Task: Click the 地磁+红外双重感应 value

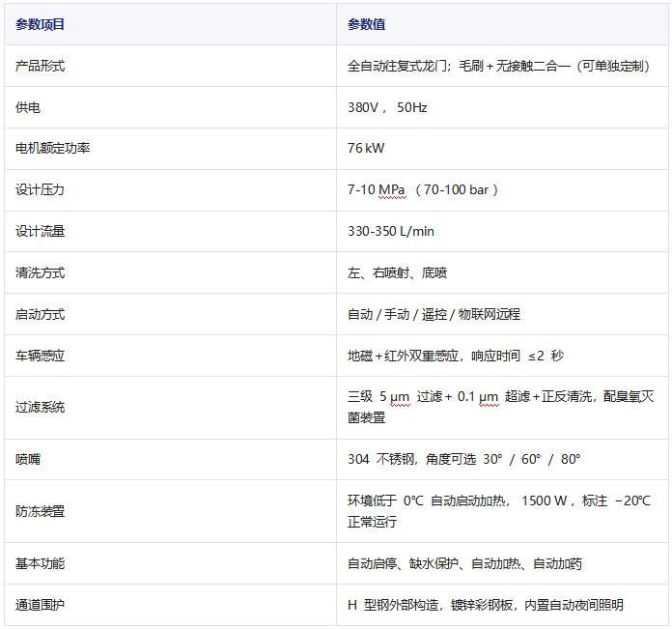Action: pos(456,356)
